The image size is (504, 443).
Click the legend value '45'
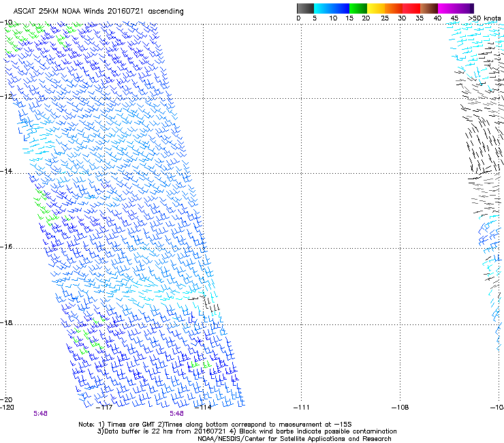(454, 18)
